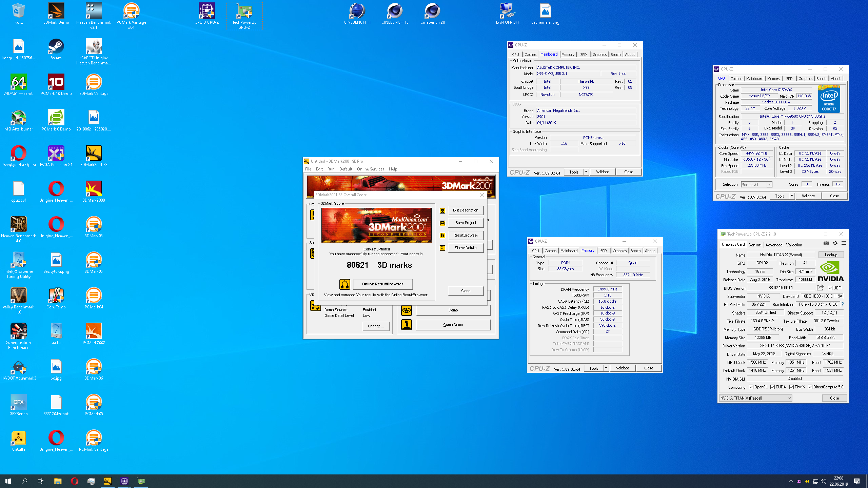The height and width of the screenshot is (488, 868).
Task: Open EVGA Precision X1 icon
Action: tap(56, 156)
